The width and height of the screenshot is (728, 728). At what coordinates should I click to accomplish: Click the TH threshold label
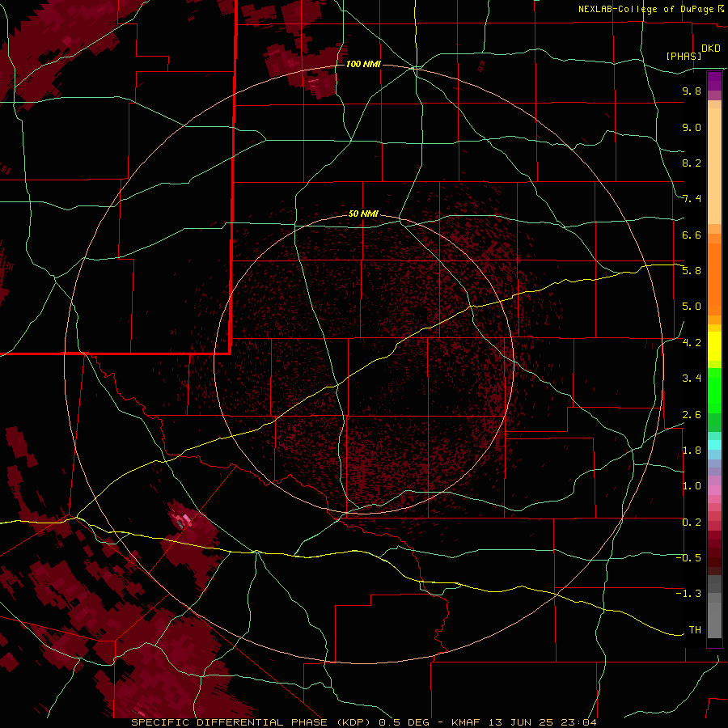tap(695, 630)
